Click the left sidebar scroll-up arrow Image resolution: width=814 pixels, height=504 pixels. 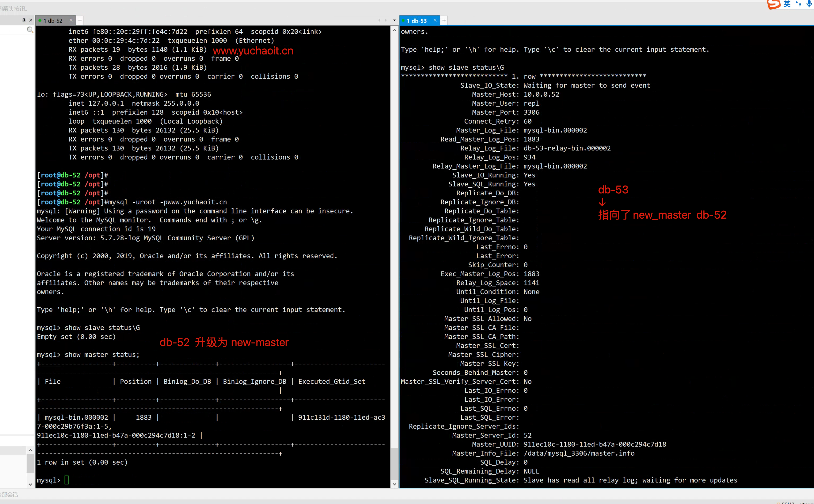click(x=30, y=450)
